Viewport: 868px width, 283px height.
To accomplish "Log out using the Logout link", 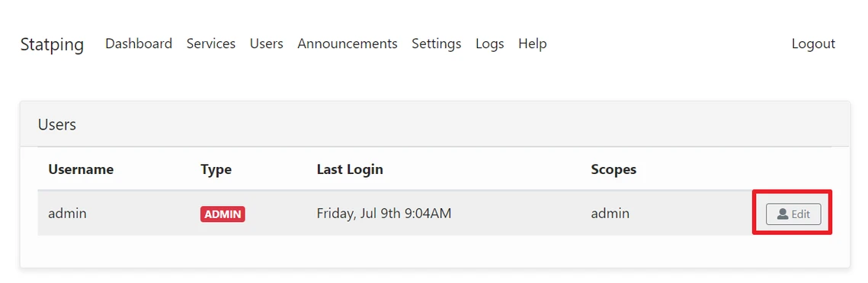I will pos(813,43).
